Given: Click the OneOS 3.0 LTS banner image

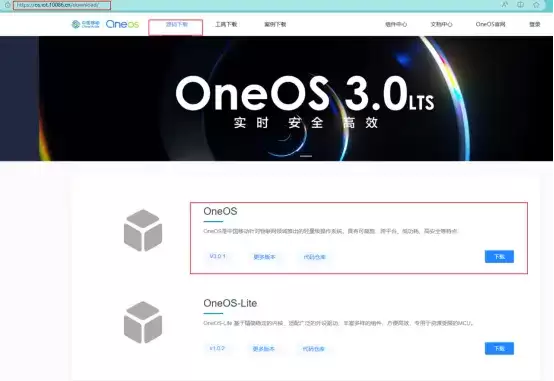Looking at the screenshot, I should 277,98.
